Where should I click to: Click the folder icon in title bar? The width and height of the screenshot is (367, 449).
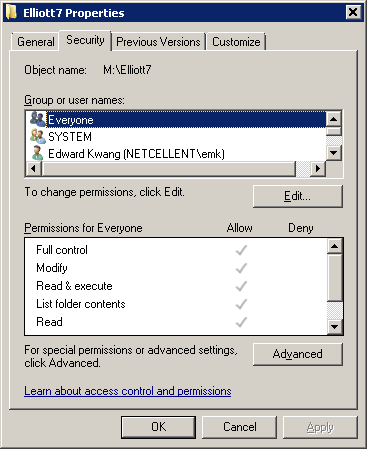point(11,12)
